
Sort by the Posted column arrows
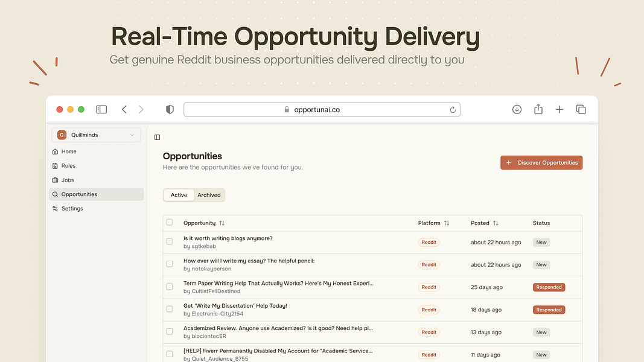pos(496,223)
